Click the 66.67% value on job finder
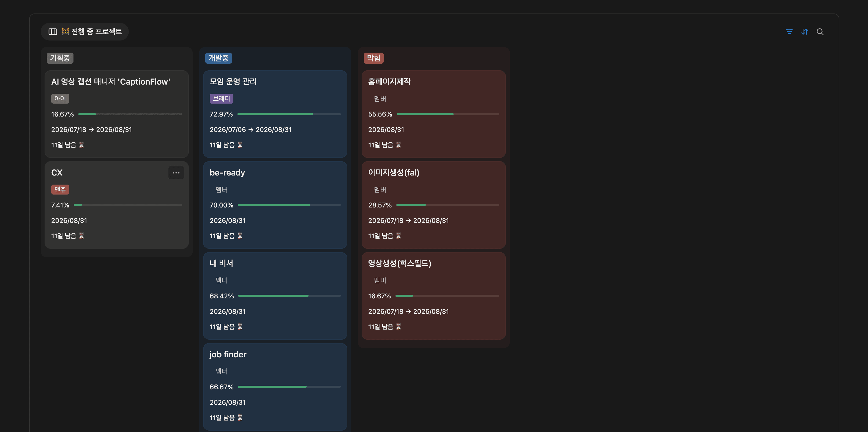 [221, 387]
